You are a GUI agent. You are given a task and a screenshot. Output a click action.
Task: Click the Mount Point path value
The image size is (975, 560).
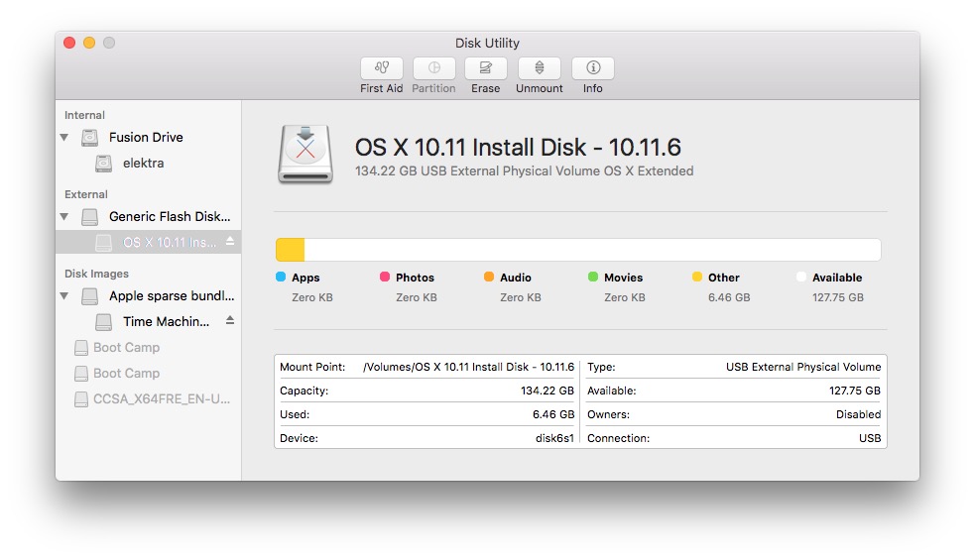pyautogui.click(x=468, y=368)
